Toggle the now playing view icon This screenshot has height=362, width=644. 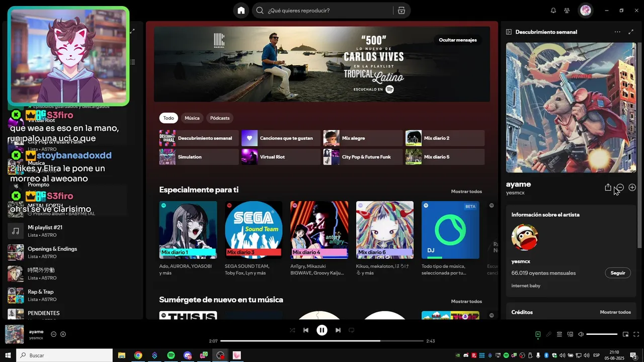click(538, 334)
